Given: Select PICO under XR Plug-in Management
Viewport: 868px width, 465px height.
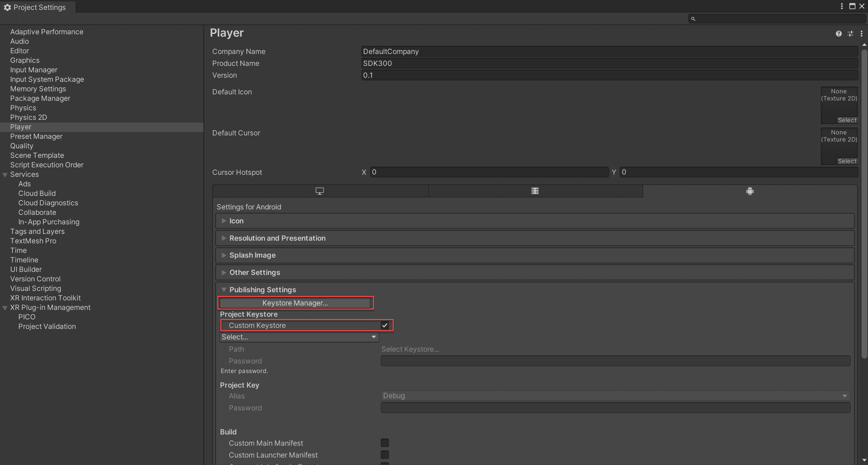Looking at the screenshot, I should pos(27,317).
